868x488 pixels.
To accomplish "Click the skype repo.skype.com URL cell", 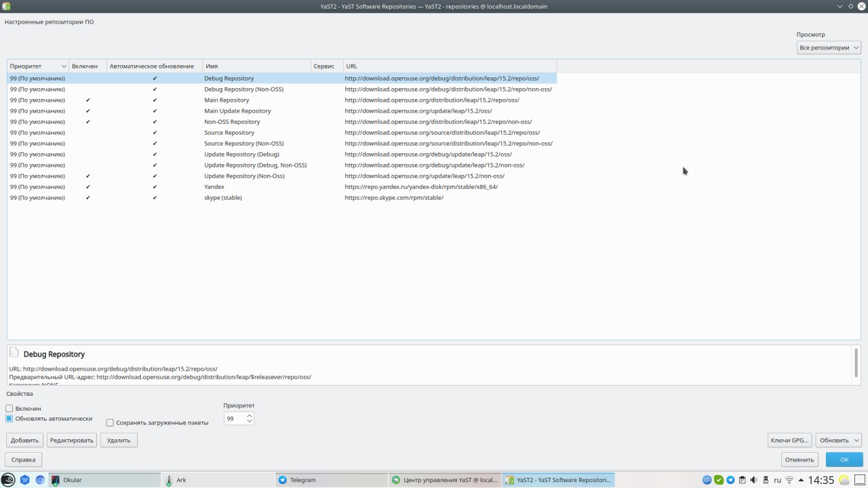I will pyautogui.click(x=394, y=198).
